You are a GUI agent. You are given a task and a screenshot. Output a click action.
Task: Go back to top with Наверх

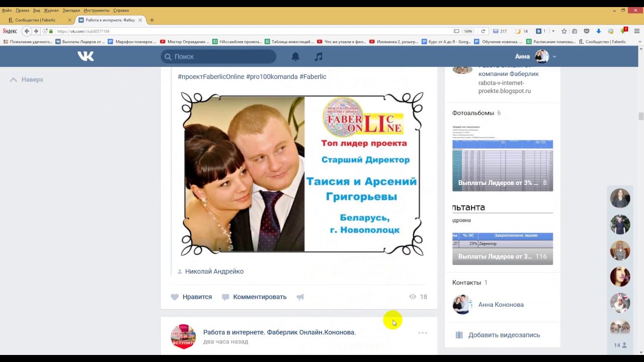click(x=27, y=79)
